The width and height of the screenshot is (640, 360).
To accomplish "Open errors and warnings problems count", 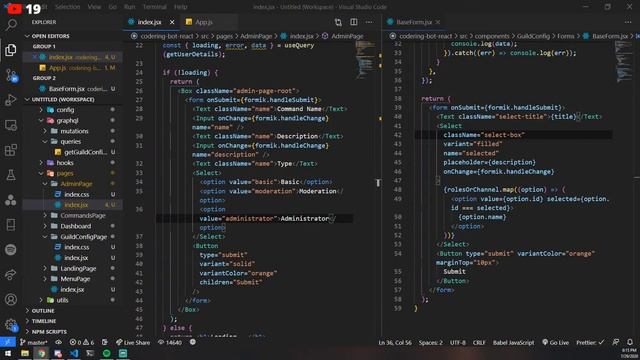I will (82, 342).
